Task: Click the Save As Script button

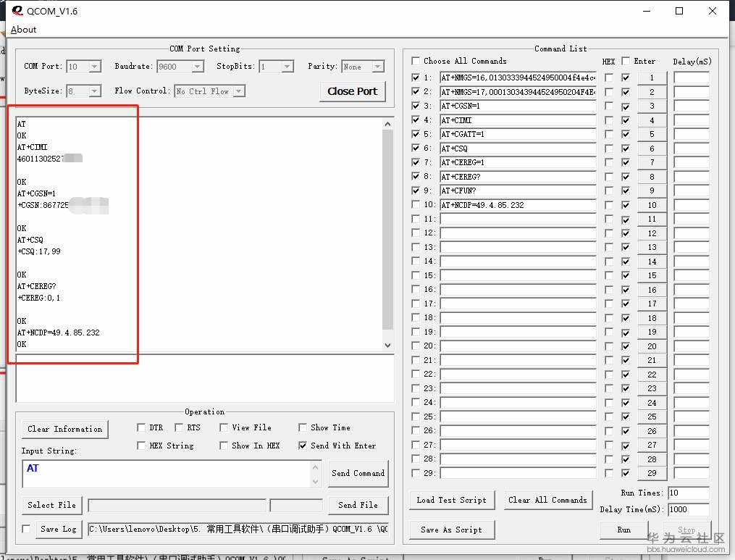Action: click(x=451, y=530)
